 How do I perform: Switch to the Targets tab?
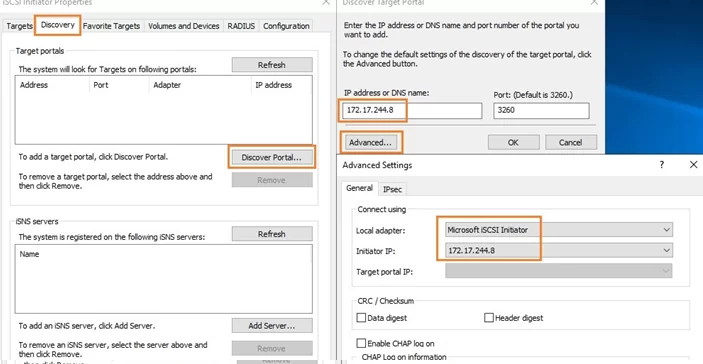click(x=19, y=26)
